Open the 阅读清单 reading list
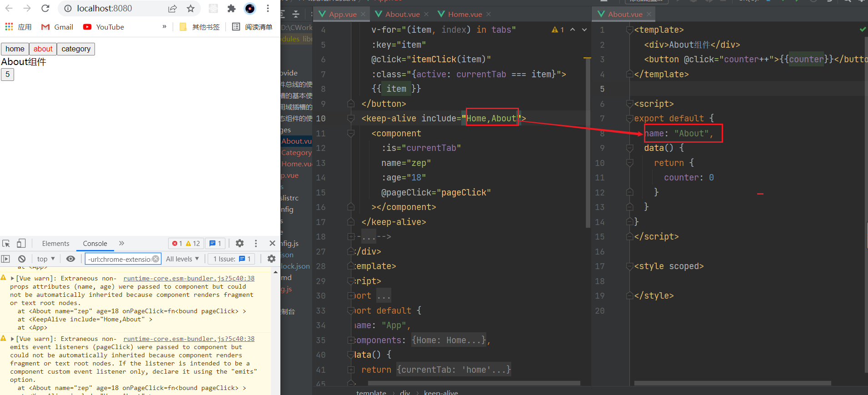The height and width of the screenshot is (395, 868). click(252, 27)
